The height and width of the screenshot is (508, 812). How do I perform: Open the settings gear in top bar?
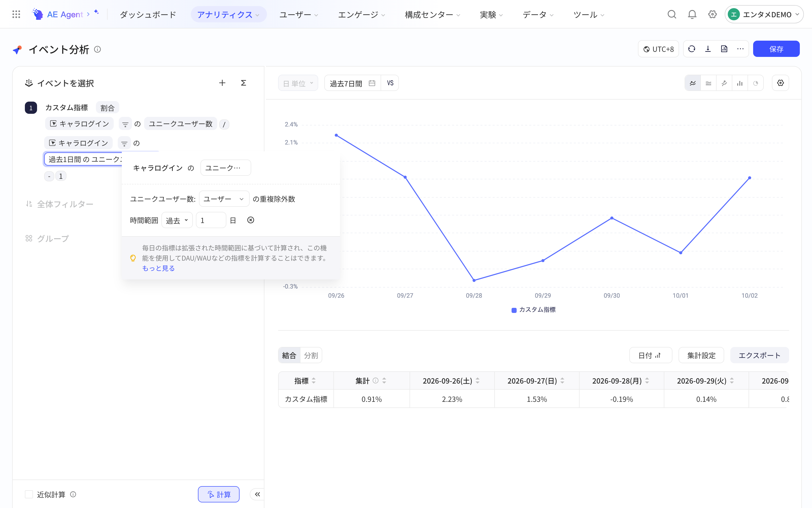click(x=712, y=14)
